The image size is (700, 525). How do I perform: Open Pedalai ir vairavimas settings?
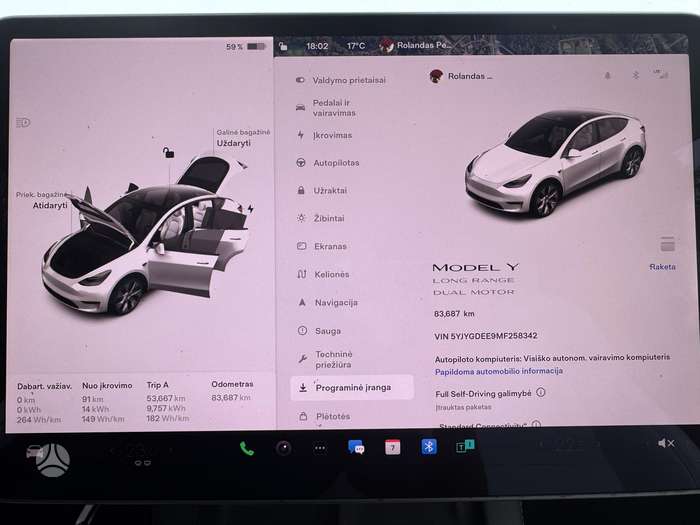tap(326, 108)
